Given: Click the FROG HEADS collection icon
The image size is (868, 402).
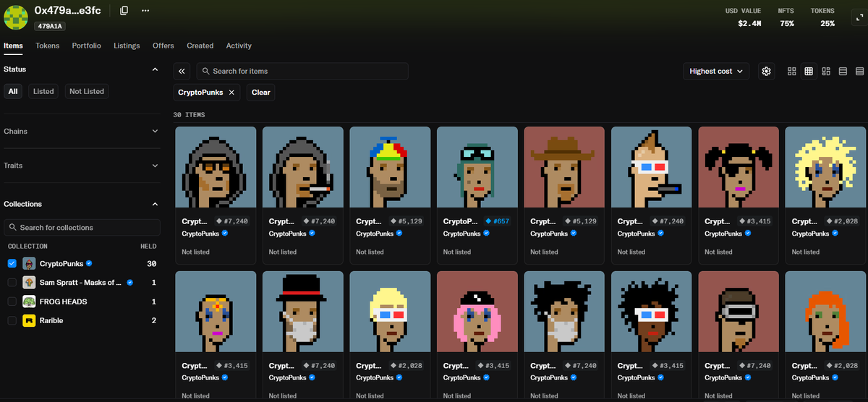Looking at the screenshot, I should click(29, 301).
